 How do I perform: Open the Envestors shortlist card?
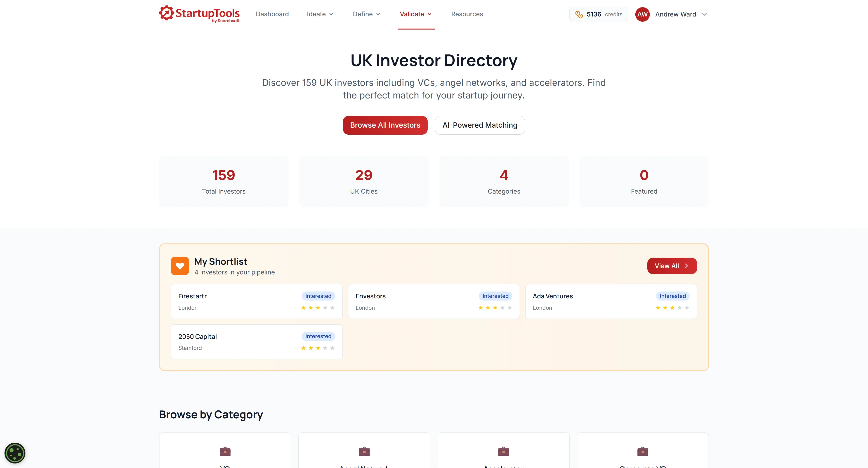click(x=434, y=301)
